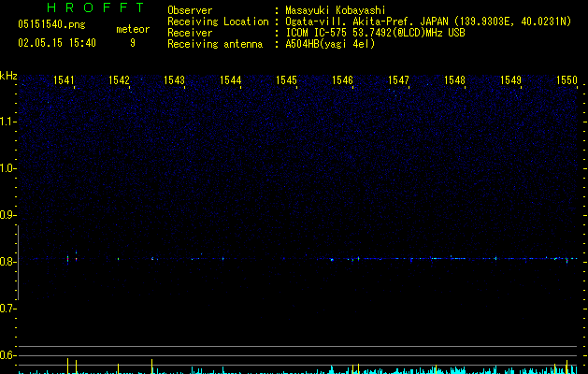Click the 1543 time axis marker
The height and width of the screenshot is (374, 588).
(175, 80)
